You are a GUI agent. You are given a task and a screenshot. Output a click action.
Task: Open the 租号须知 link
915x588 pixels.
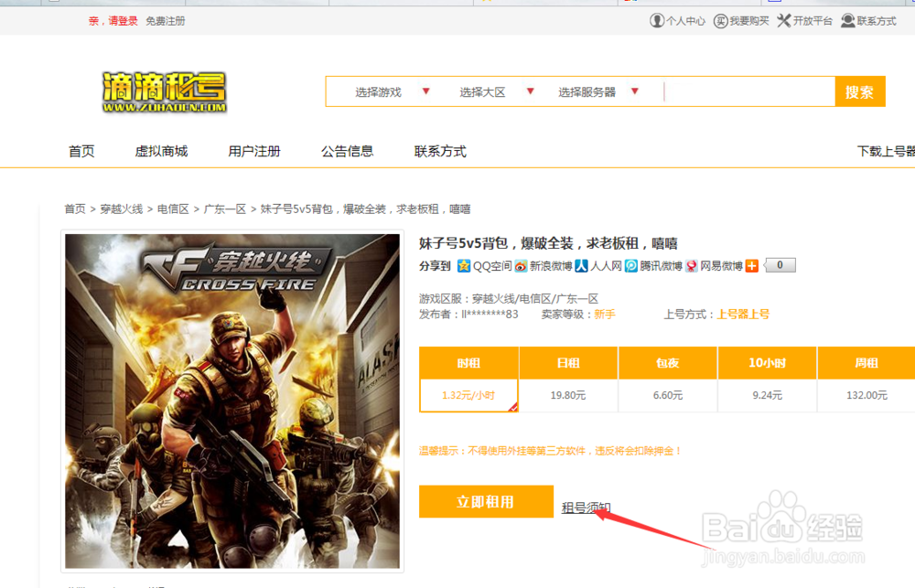coord(586,508)
